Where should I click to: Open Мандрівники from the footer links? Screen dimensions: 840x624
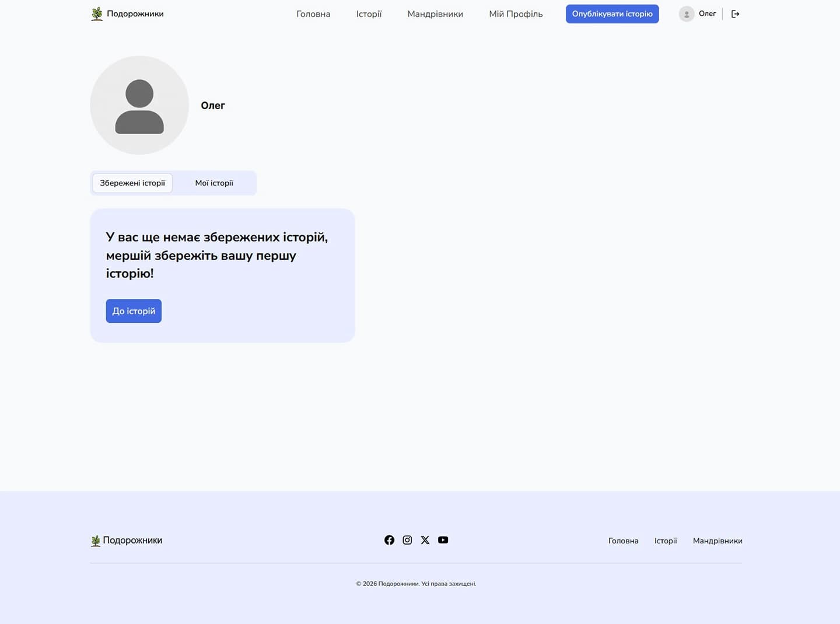[x=717, y=541]
